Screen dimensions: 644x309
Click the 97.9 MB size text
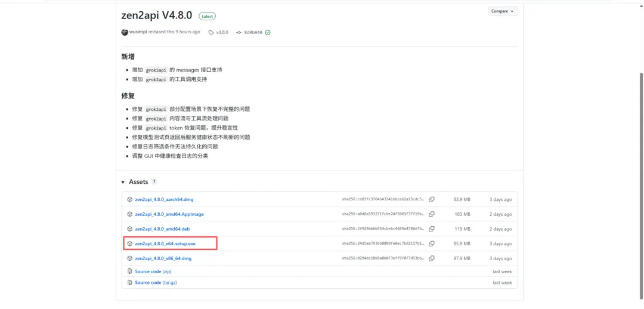click(462, 258)
